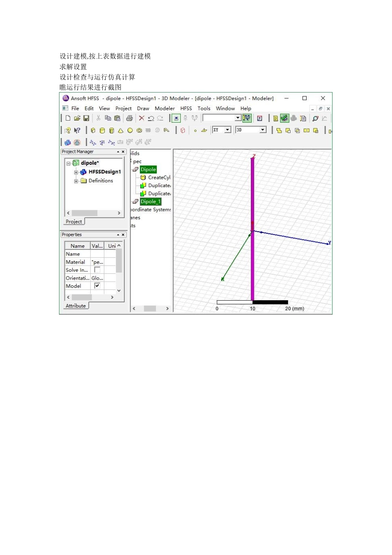This screenshot has height=555, width=392.
Task: Toggle the Model checkbox in Properties
Action: pos(97,286)
